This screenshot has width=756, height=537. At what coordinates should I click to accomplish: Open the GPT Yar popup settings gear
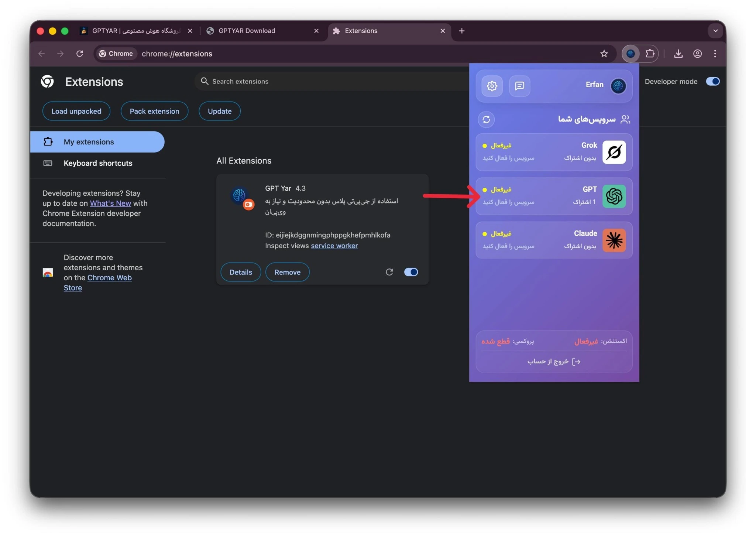(x=492, y=86)
